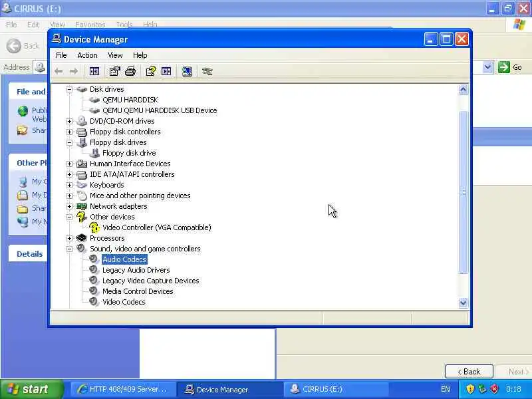The width and height of the screenshot is (532, 399).
Task: Click the vertical scrollbar thumb in device list
Action: point(463,192)
